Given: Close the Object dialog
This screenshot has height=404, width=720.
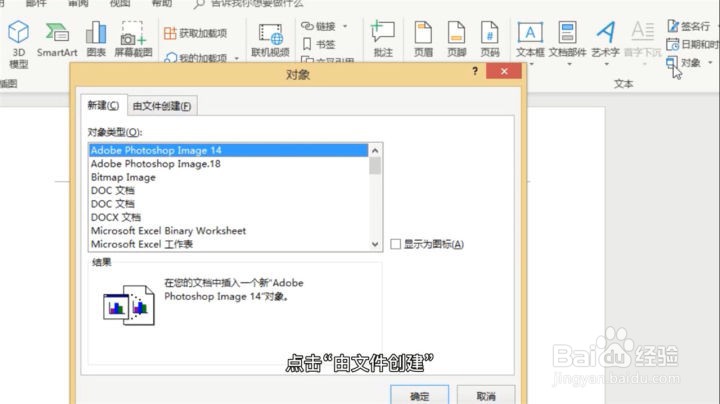Looking at the screenshot, I should coord(504,71).
